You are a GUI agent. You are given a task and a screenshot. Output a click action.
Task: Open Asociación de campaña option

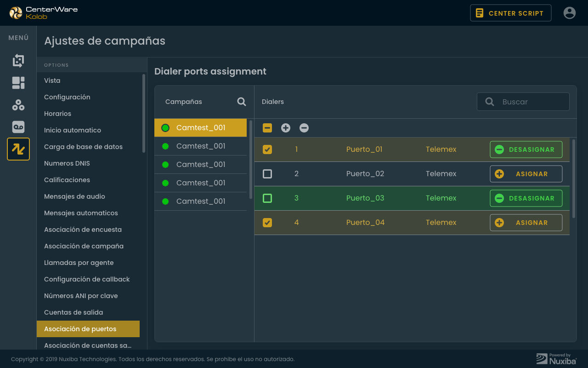click(x=88, y=246)
